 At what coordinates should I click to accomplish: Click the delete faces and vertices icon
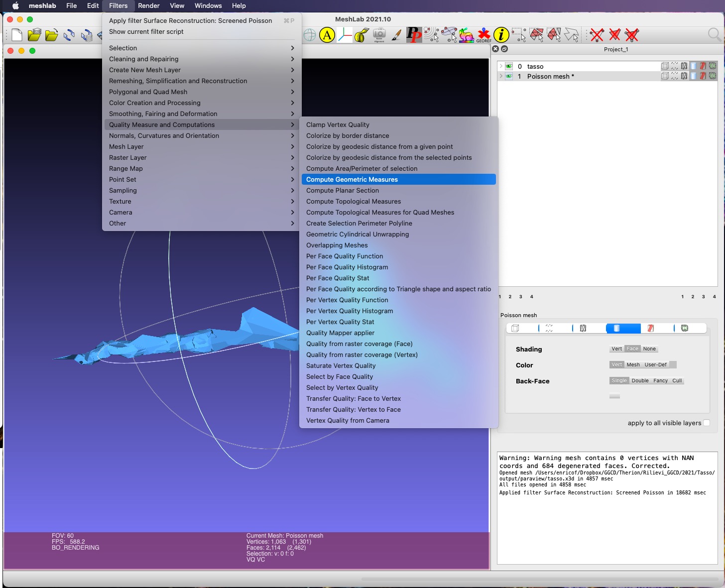point(632,35)
